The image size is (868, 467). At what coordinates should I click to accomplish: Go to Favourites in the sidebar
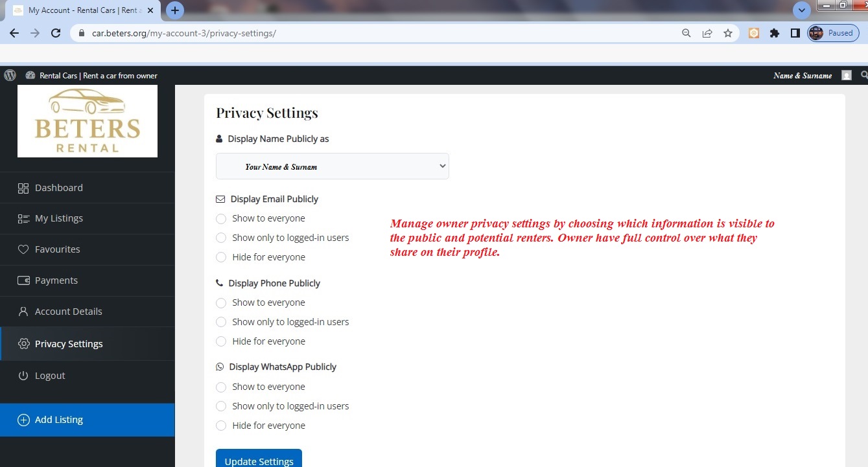click(88, 249)
